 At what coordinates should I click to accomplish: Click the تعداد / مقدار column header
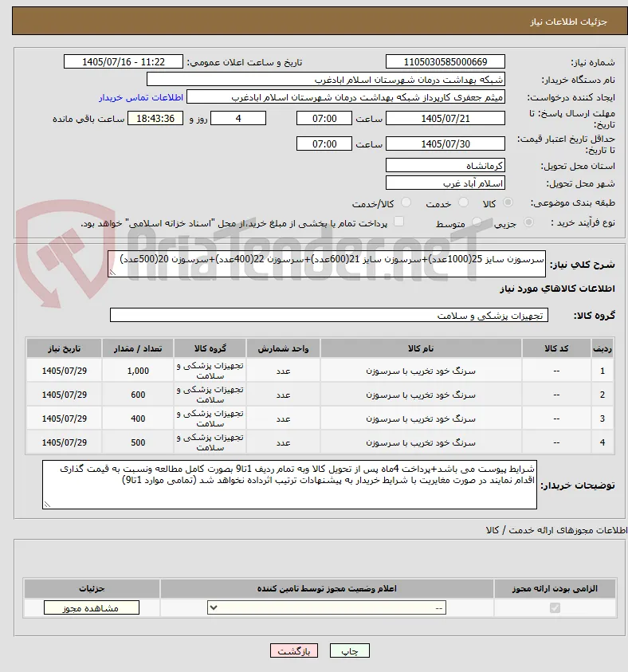138,348
